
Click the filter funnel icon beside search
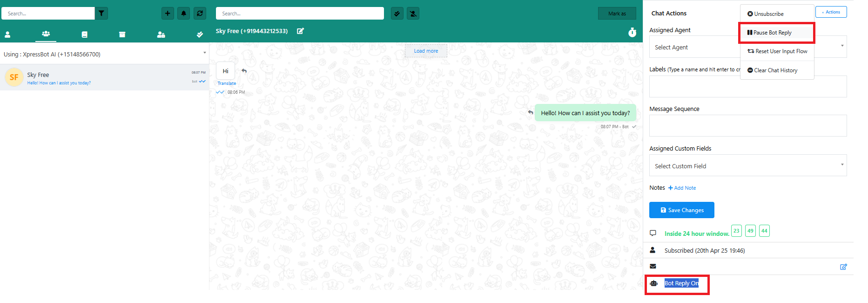tap(101, 14)
